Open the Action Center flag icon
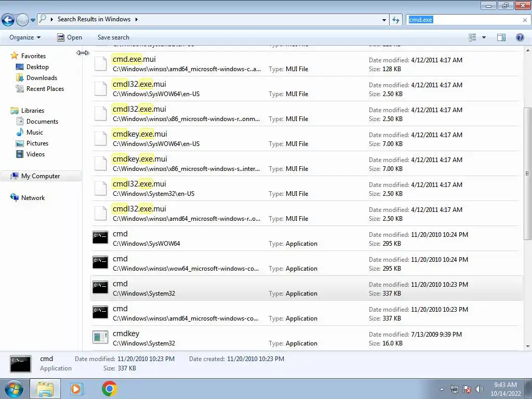This screenshot has width=532, height=399. tap(467, 389)
